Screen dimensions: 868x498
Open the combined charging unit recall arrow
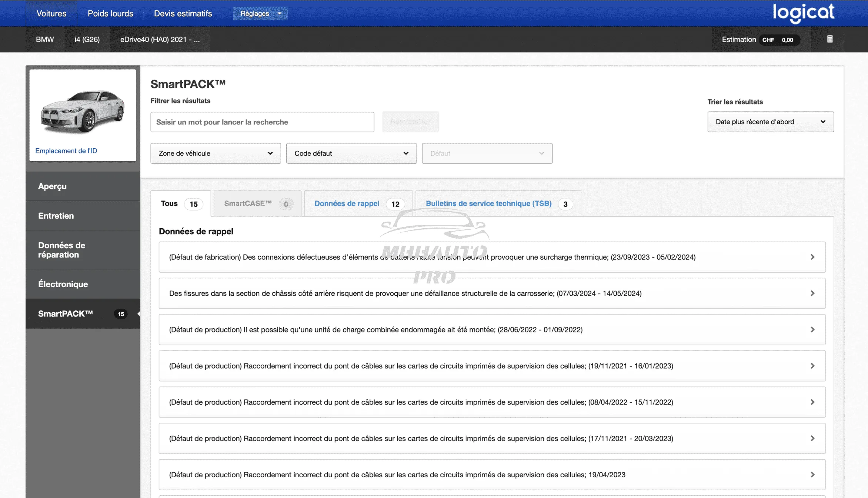click(x=812, y=330)
